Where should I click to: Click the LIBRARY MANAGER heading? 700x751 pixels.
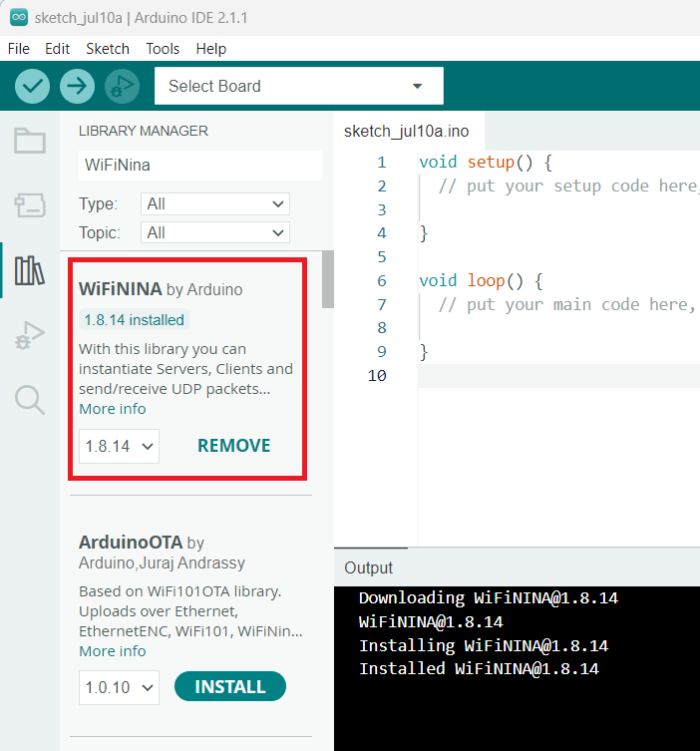coord(144,132)
